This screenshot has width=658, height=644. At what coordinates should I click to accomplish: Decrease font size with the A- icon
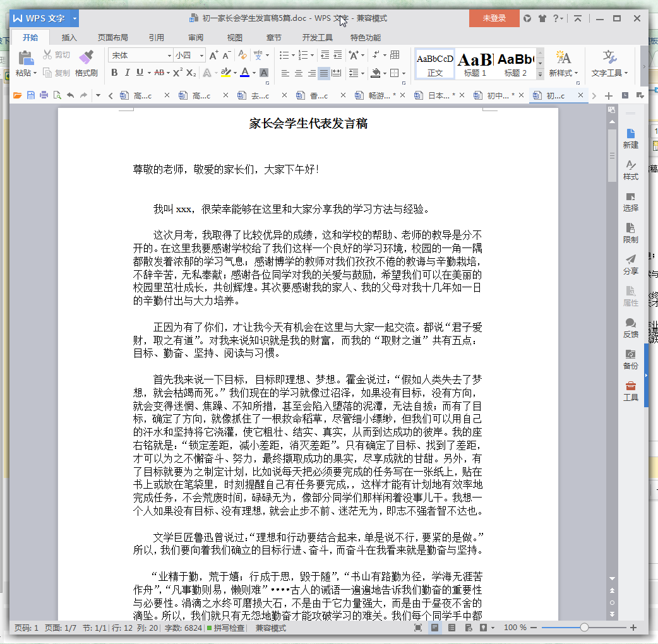(227, 56)
